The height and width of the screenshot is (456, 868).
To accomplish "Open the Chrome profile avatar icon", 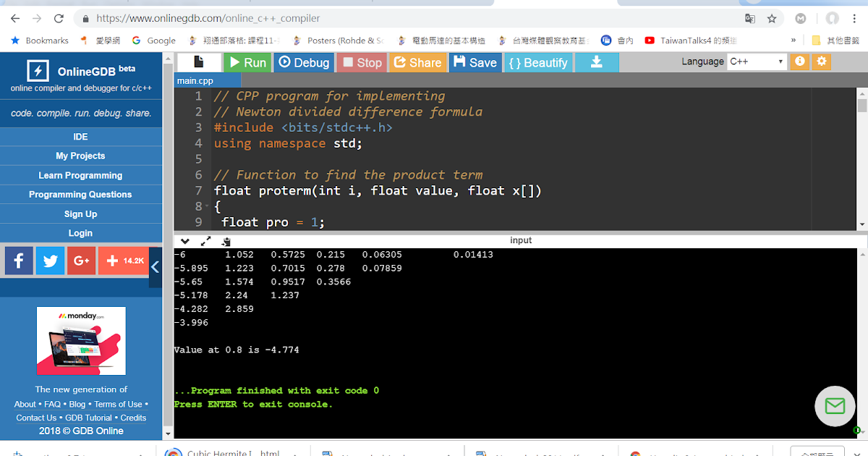I will tap(833, 18).
